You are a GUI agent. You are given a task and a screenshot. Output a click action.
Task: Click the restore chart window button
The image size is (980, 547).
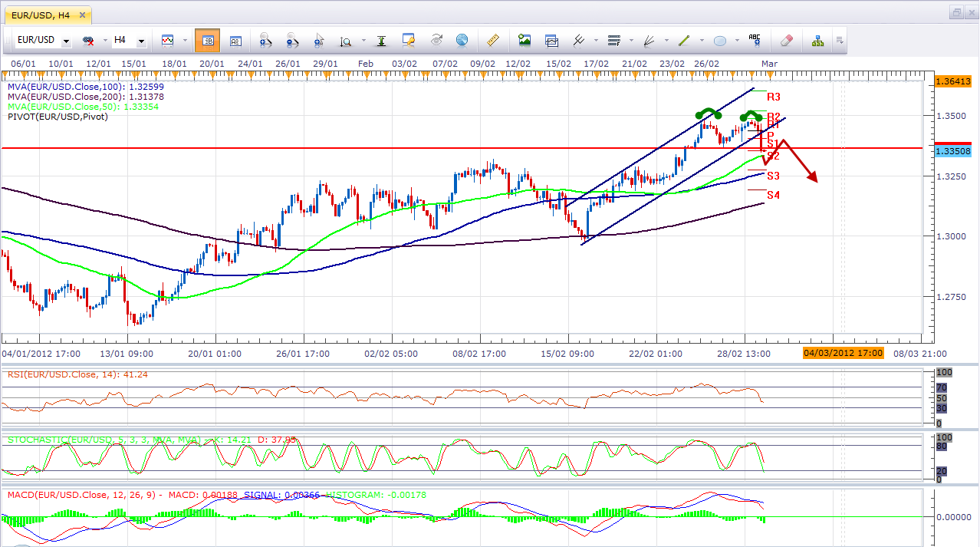click(x=958, y=12)
